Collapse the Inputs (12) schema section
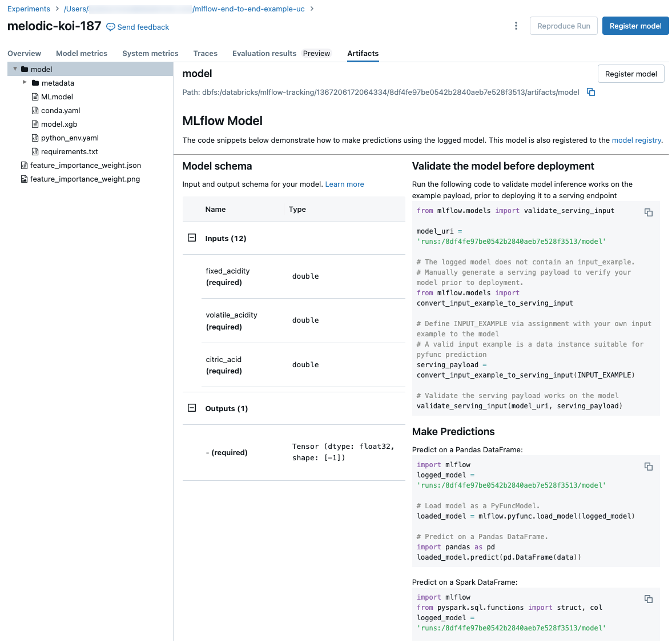672x643 pixels. (192, 238)
